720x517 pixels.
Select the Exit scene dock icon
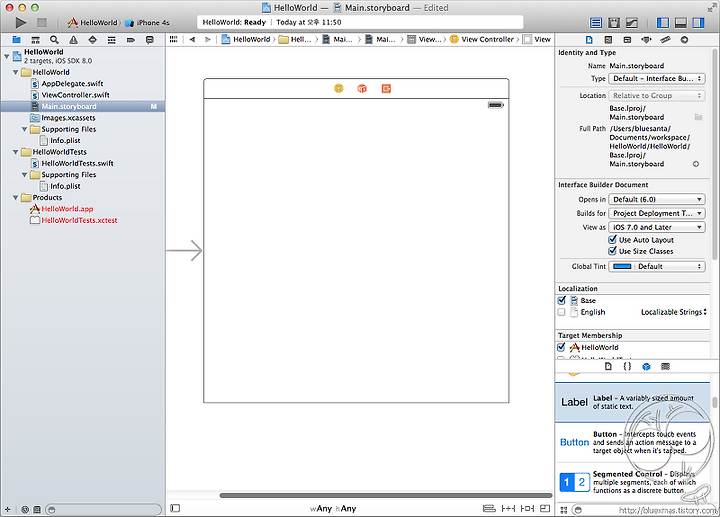coord(386,88)
